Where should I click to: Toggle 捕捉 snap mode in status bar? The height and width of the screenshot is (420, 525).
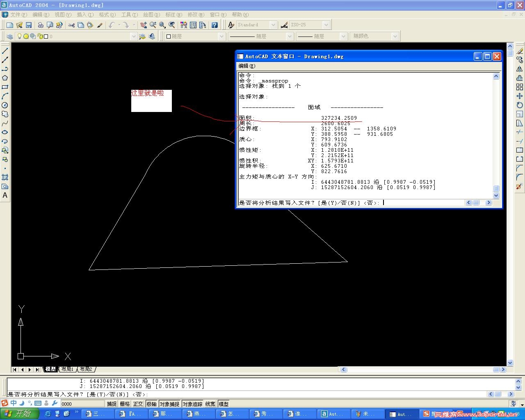(112, 404)
